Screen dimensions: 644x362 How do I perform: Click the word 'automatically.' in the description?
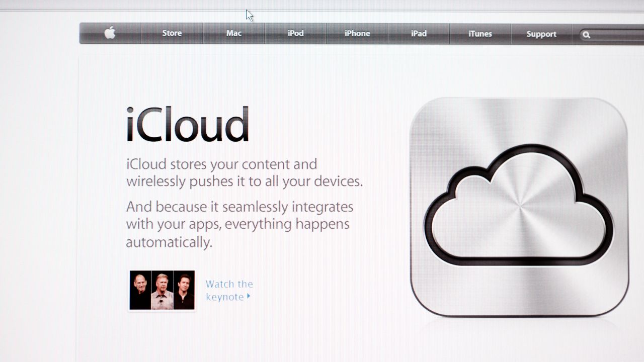(169, 242)
